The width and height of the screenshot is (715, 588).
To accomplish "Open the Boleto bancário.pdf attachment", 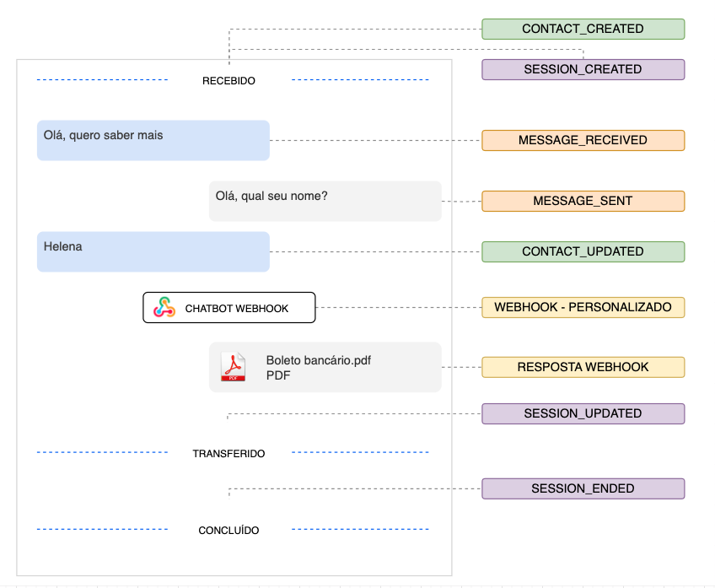I will pyautogui.click(x=319, y=360).
